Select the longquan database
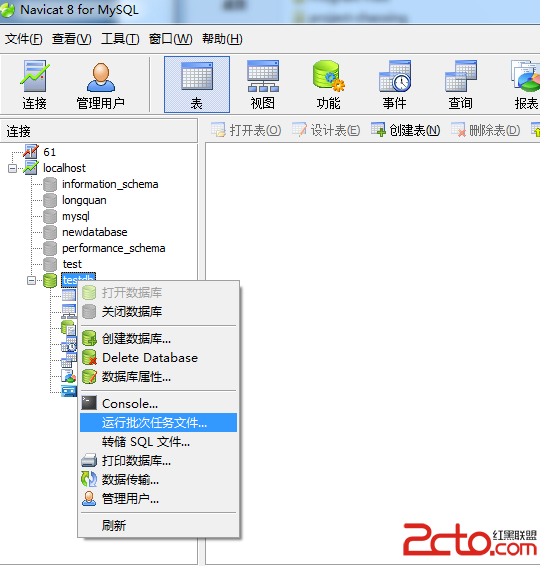This screenshot has height=566, width=540. tap(84, 200)
